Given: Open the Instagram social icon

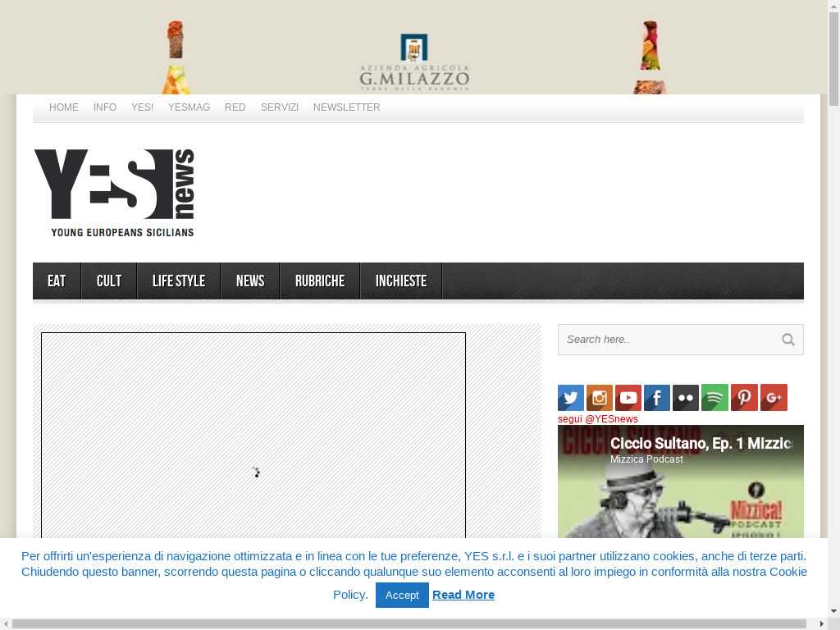Looking at the screenshot, I should click(x=600, y=398).
